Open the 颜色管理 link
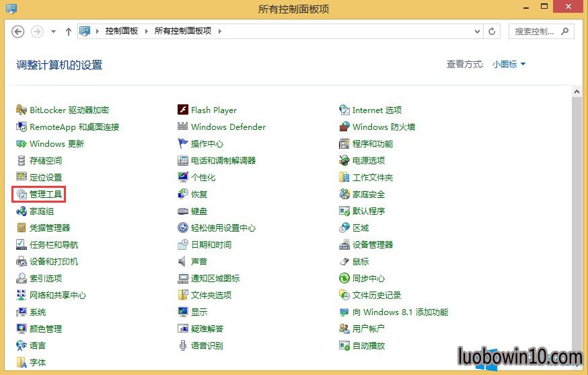Screen dimensions: 588x375 [46, 329]
